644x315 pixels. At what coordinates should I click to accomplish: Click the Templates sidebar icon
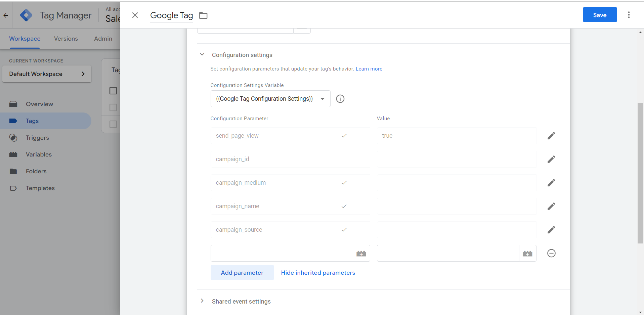pos(13,188)
